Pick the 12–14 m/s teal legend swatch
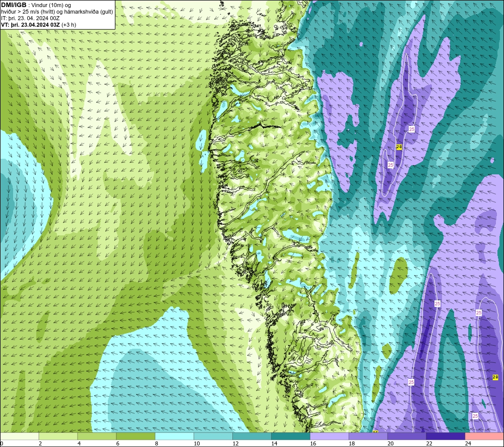 251,436
